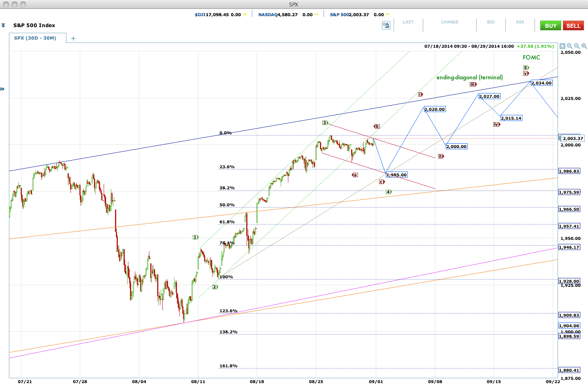The image size is (588, 392).
Task: Click the yellow indicator next to NASDAQ
Action: (x=316, y=15)
